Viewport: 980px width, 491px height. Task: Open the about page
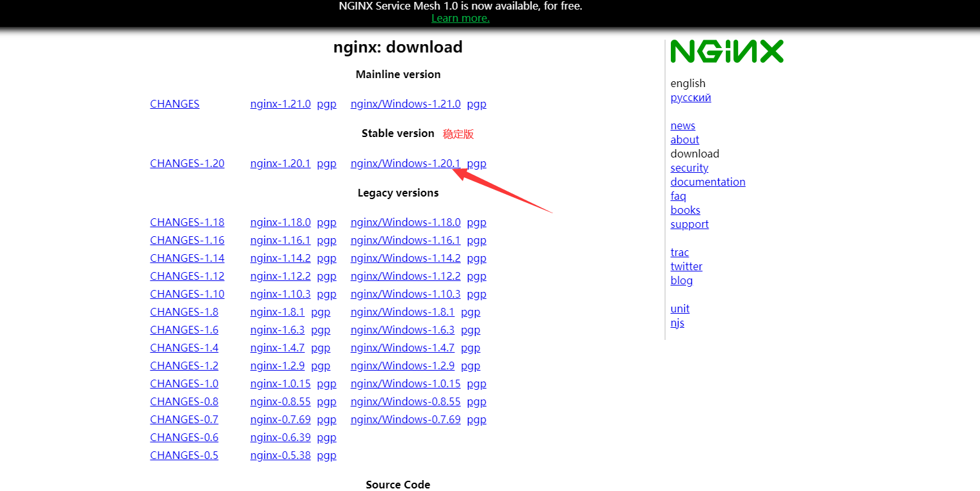[684, 140]
